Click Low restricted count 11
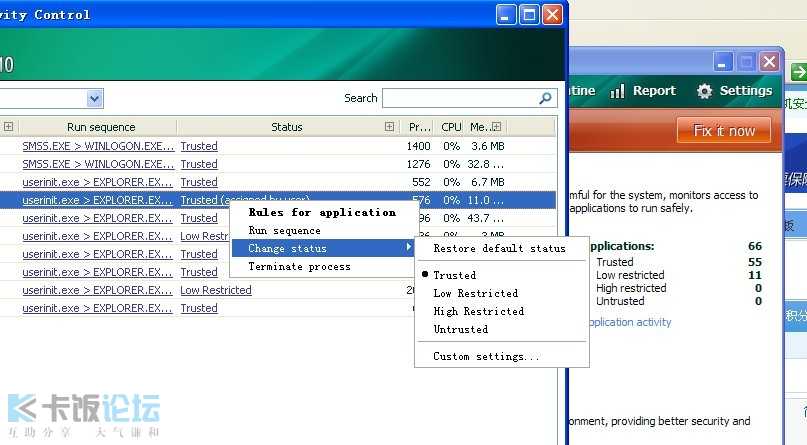Image resolution: width=807 pixels, height=445 pixels. pos(755,275)
